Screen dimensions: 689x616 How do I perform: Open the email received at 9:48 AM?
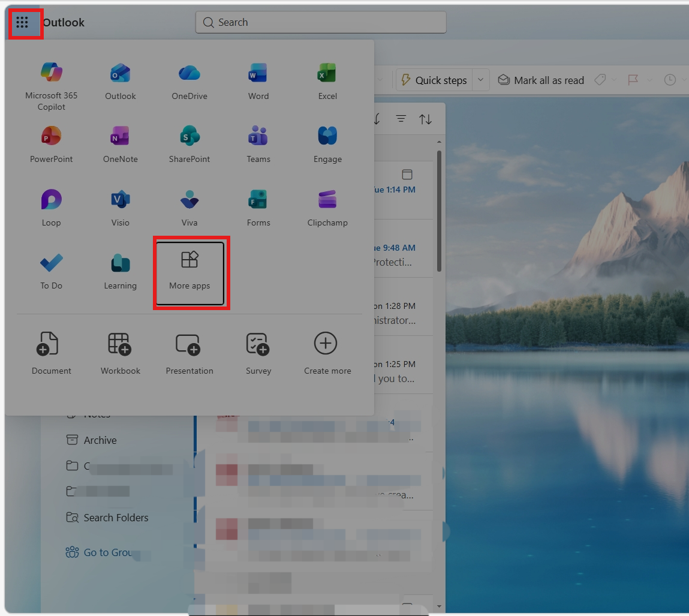404,248
